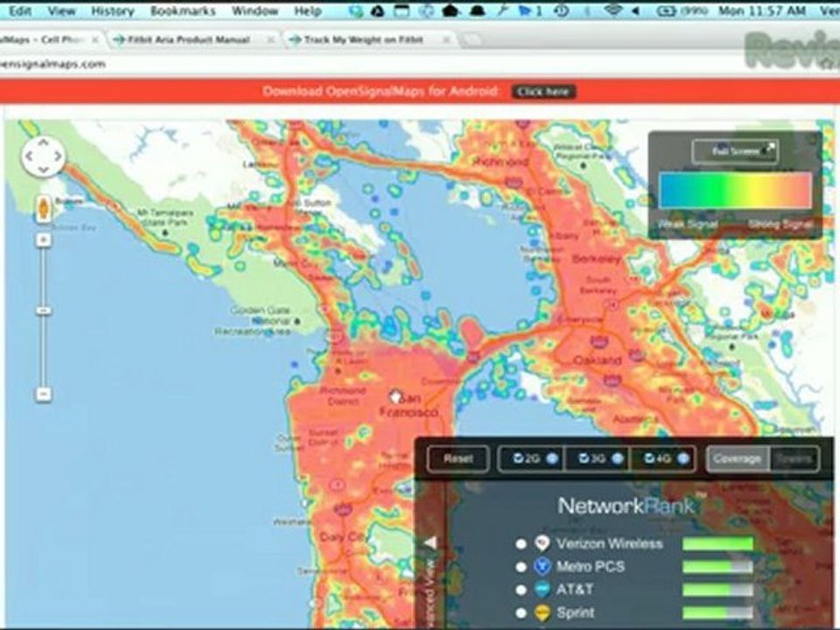
Task: Open the Time Machine menu bar icon
Action: [561, 10]
